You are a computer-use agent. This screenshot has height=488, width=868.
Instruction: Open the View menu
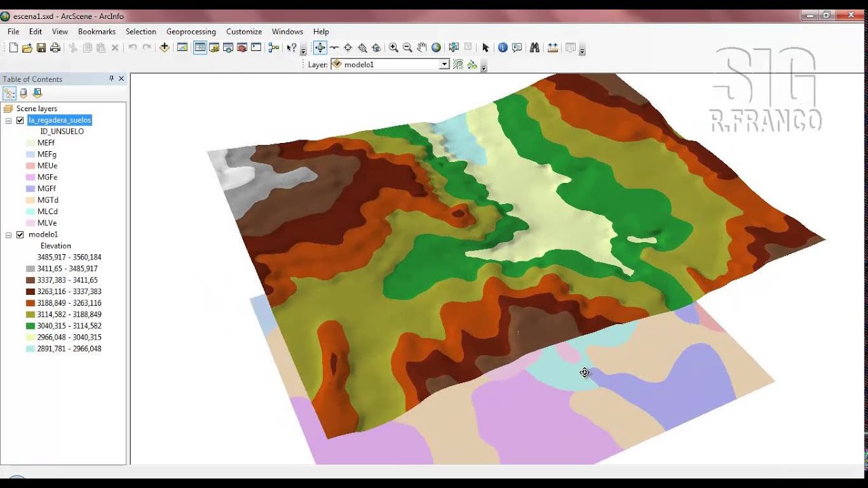(x=60, y=32)
